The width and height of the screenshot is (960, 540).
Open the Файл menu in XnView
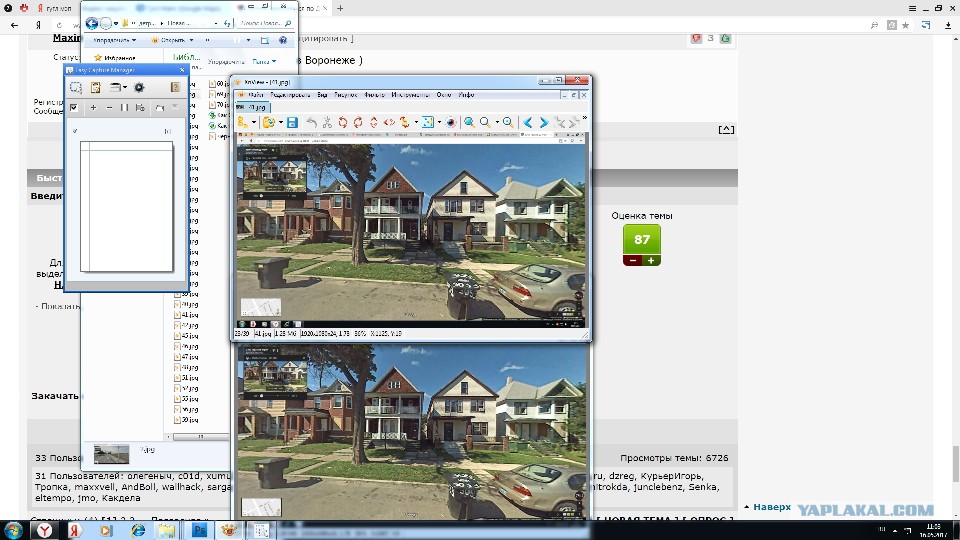pyautogui.click(x=256, y=95)
